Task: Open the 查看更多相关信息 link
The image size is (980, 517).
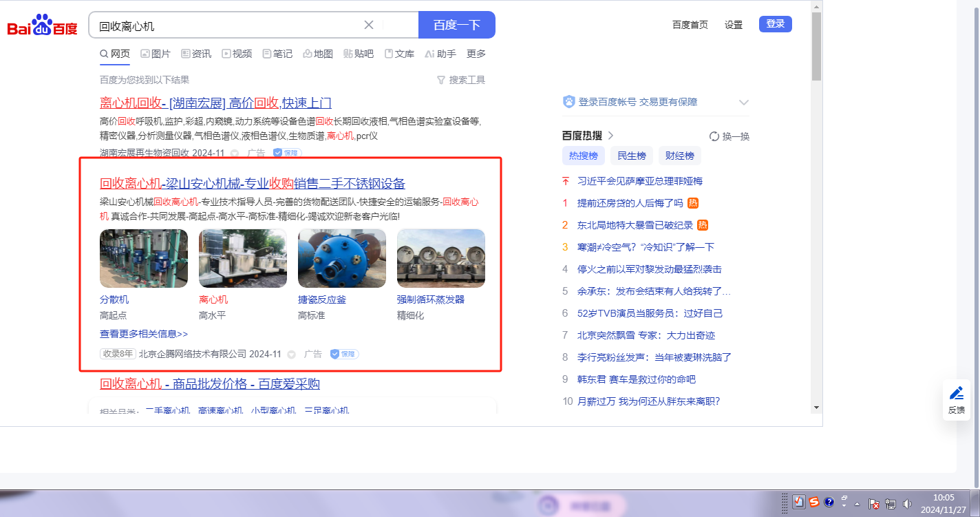Action: point(144,334)
